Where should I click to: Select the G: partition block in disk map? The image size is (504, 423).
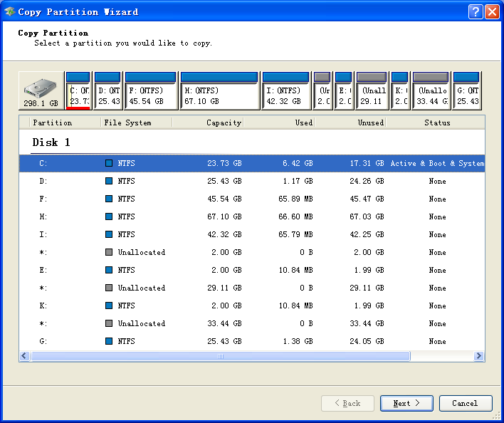(466, 90)
